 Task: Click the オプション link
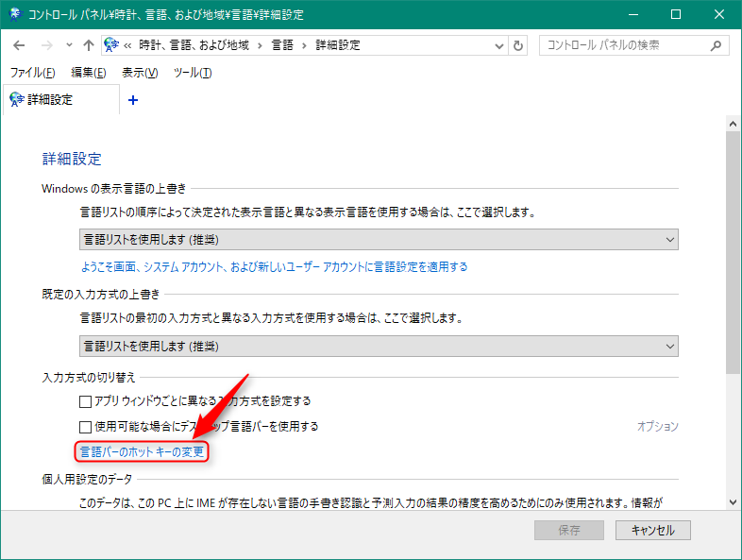coord(658,427)
